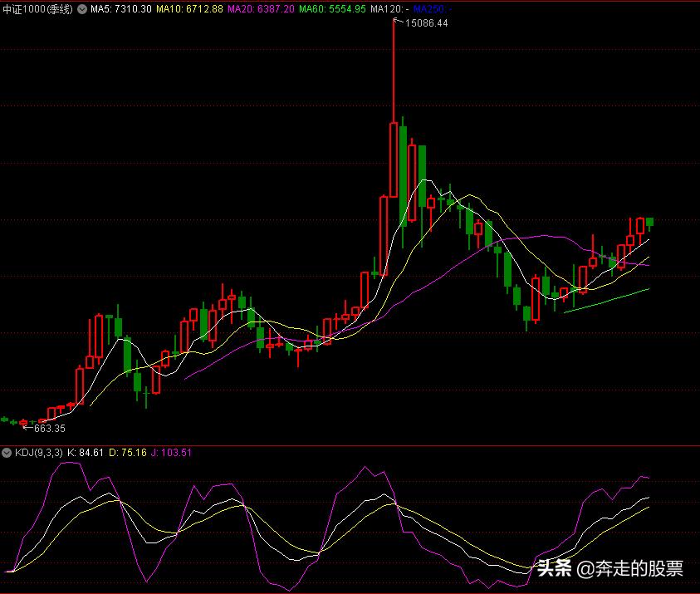Click the KDJ(9,3,3) parameters label

click(x=37, y=453)
